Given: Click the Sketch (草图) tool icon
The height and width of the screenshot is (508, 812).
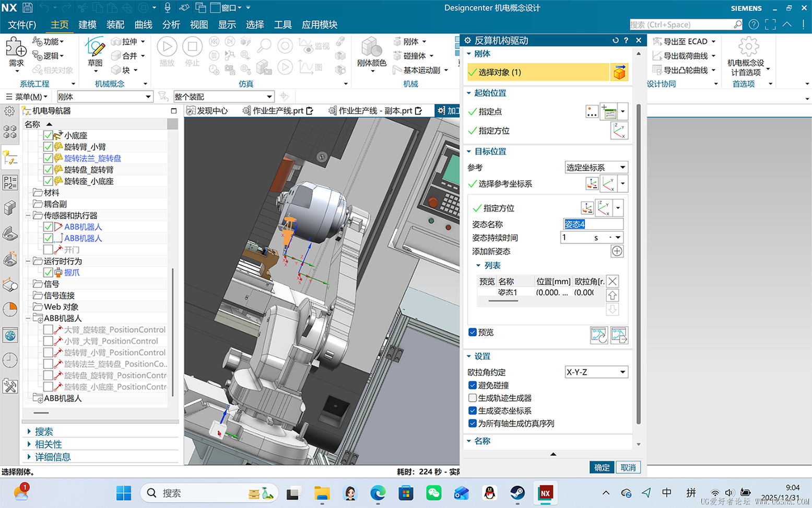Looking at the screenshot, I should (95, 49).
